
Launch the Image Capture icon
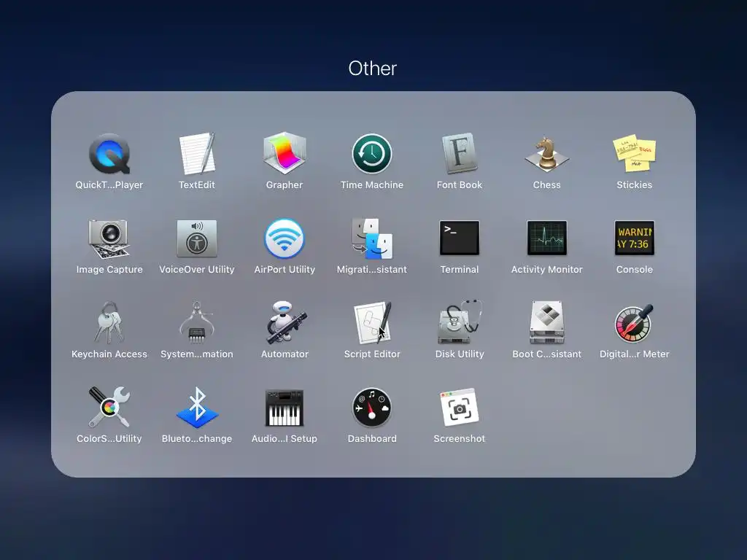(x=109, y=238)
